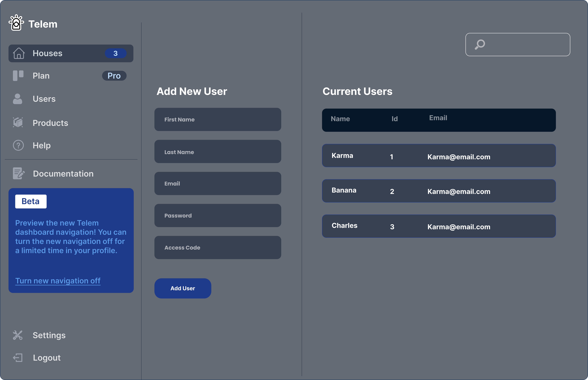Click Id 3 in Charles's row
The width and height of the screenshot is (588, 380).
pyautogui.click(x=392, y=227)
